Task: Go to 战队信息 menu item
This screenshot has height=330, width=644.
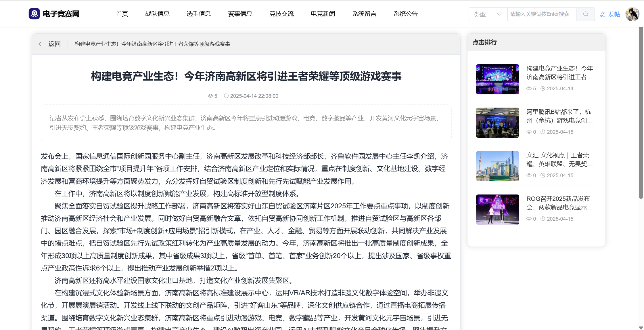Action: 157,14
